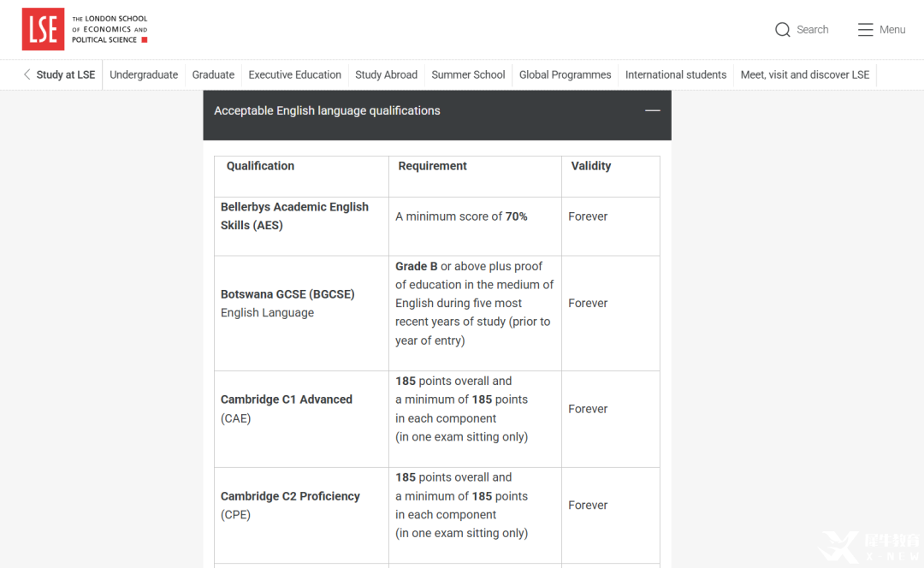Open International students section
Screen dimensions: 924x568
pos(676,74)
